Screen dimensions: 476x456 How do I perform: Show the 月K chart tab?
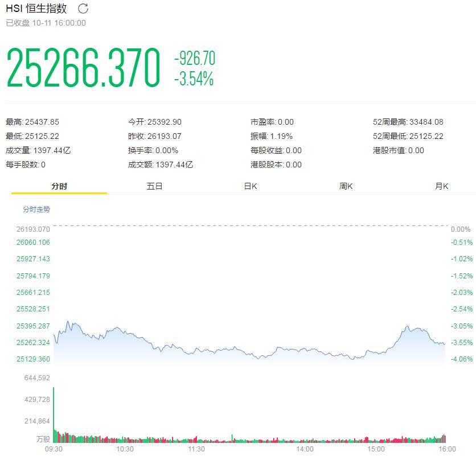[442, 186]
